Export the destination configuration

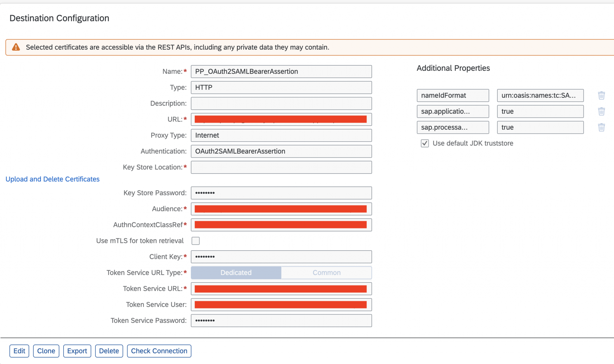point(77,351)
